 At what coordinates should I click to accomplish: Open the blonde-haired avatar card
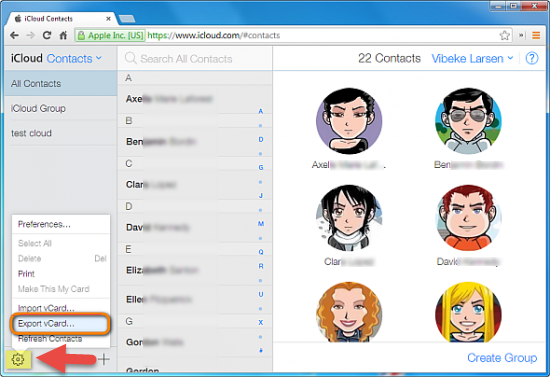click(468, 312)
